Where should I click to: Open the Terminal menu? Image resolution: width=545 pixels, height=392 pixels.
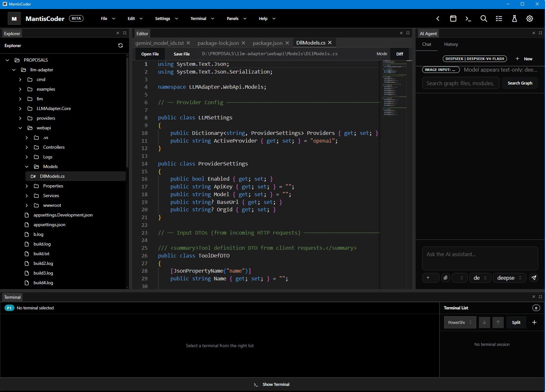[x=202, y=19]
